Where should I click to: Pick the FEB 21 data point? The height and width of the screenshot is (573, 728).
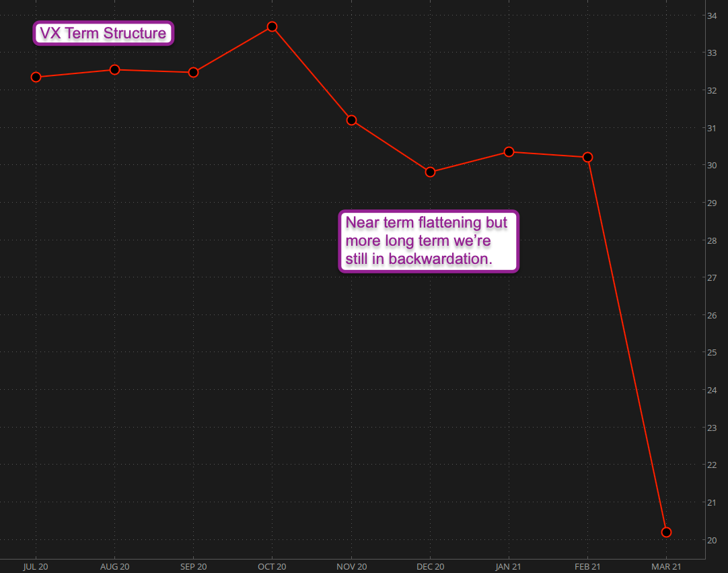coord(587,158)
